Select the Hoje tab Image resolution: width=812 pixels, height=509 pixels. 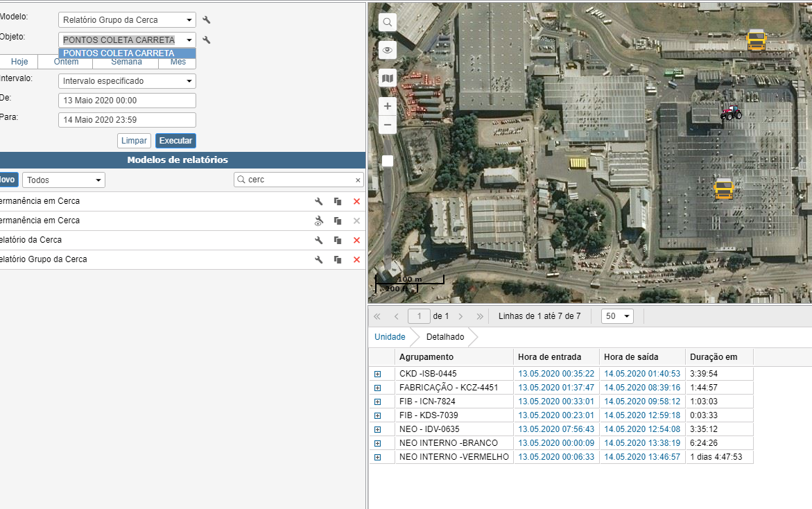coord(19,62)
